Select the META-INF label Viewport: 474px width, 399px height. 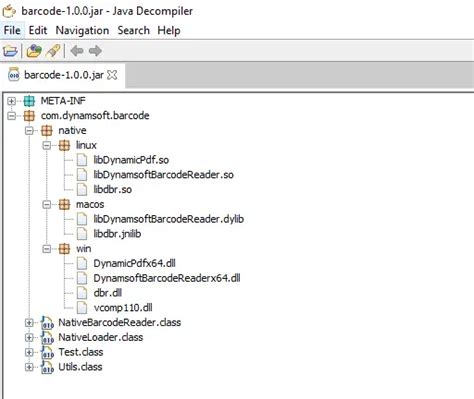[63, 101]
